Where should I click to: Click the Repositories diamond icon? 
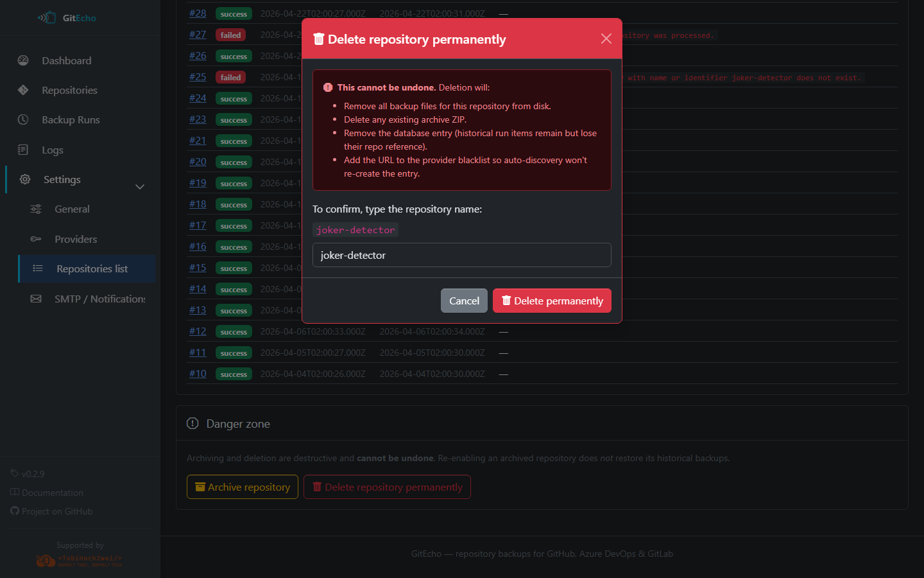pyautogui.click(x=23, y=90)
